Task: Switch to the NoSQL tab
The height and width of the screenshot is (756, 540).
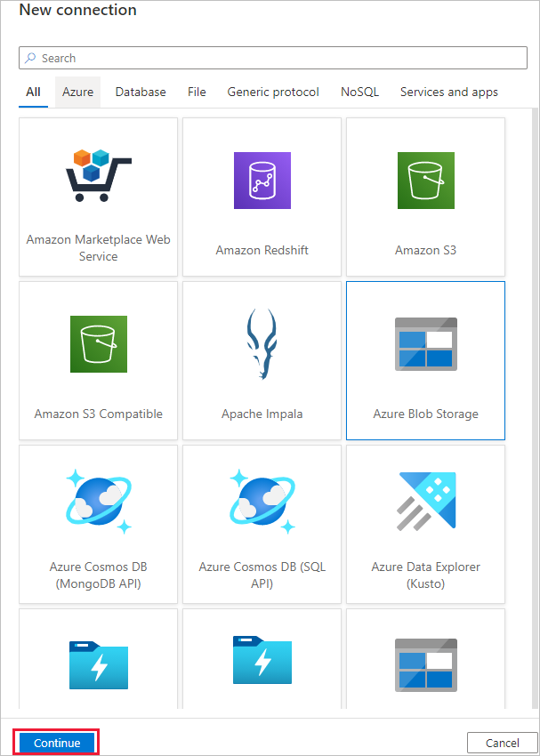Action: [359, 92]
